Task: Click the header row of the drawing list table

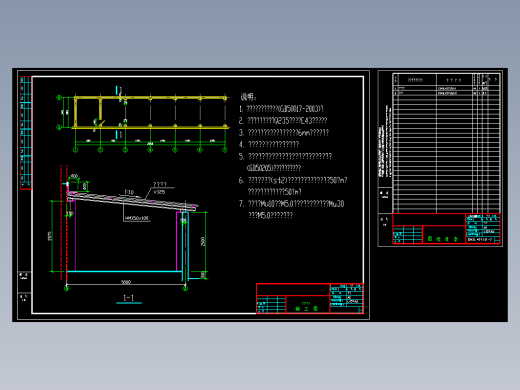Action: pyautogui.click(x=446, y=80)
